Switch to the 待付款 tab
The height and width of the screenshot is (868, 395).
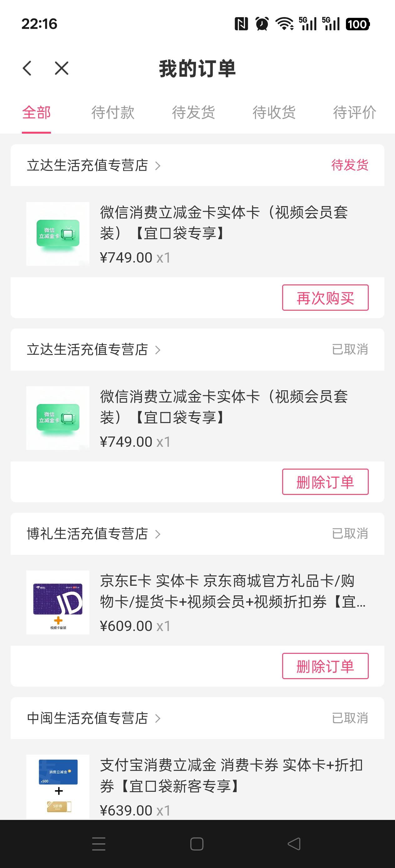pyautogui.click(x=113, y=112)
